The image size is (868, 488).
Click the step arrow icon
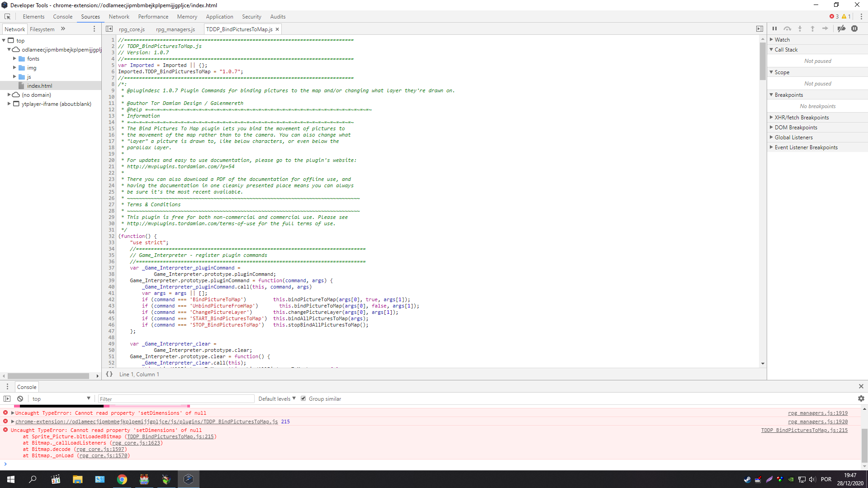825,28
